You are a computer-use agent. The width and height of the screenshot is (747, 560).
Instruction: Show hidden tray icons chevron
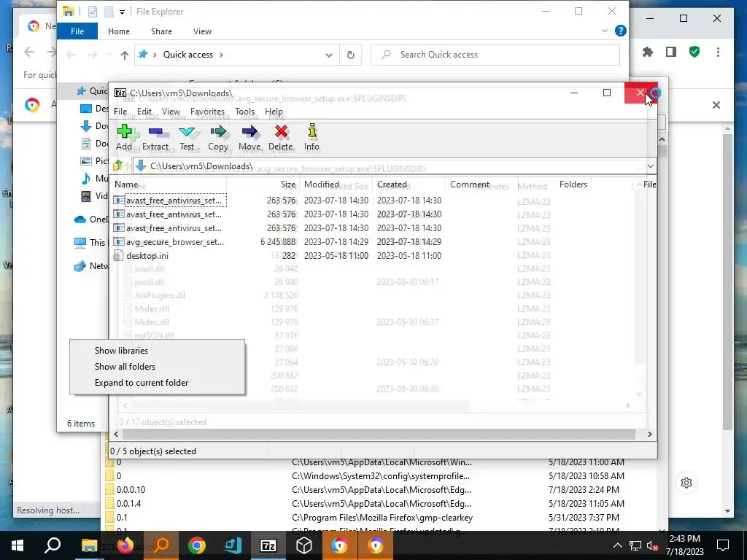click(617, 545)
